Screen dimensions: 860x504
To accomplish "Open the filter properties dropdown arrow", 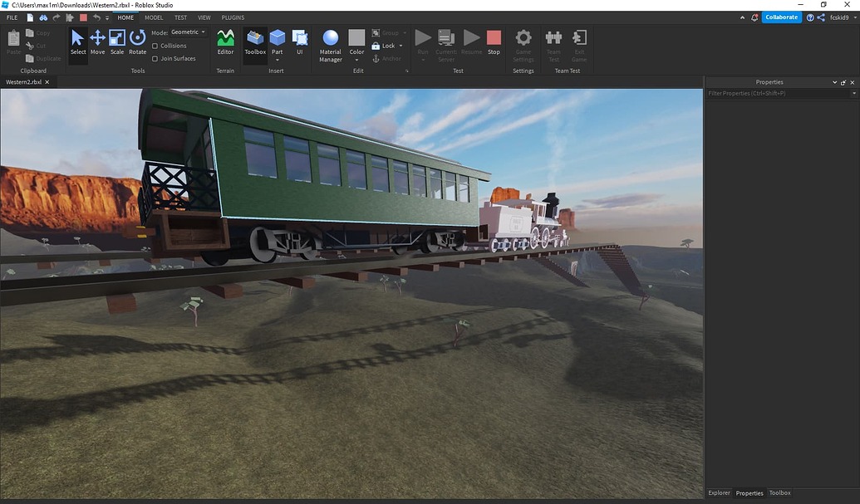I will click(x=854, y=94).
